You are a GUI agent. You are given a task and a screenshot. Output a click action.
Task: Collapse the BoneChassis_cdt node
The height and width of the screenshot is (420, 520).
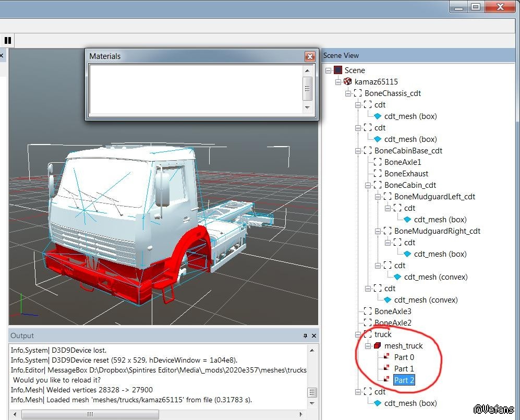click(348, 93)
